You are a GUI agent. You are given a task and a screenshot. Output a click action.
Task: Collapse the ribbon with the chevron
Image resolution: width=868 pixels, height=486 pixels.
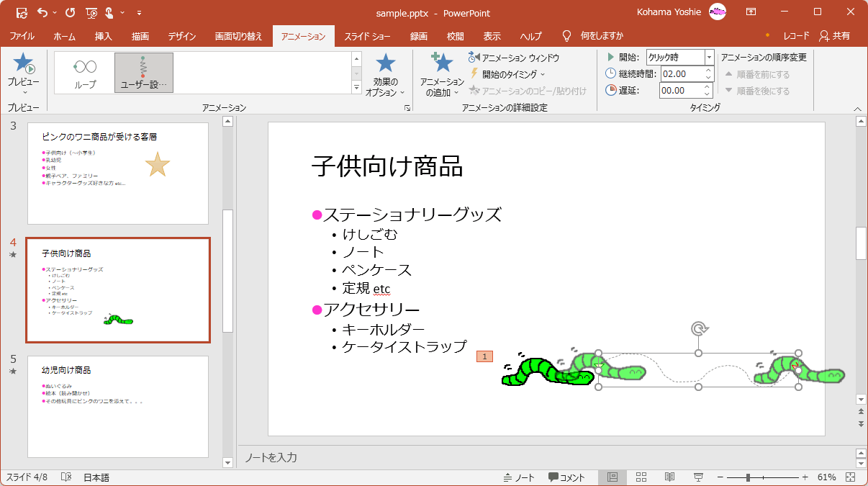coord(856,109)
